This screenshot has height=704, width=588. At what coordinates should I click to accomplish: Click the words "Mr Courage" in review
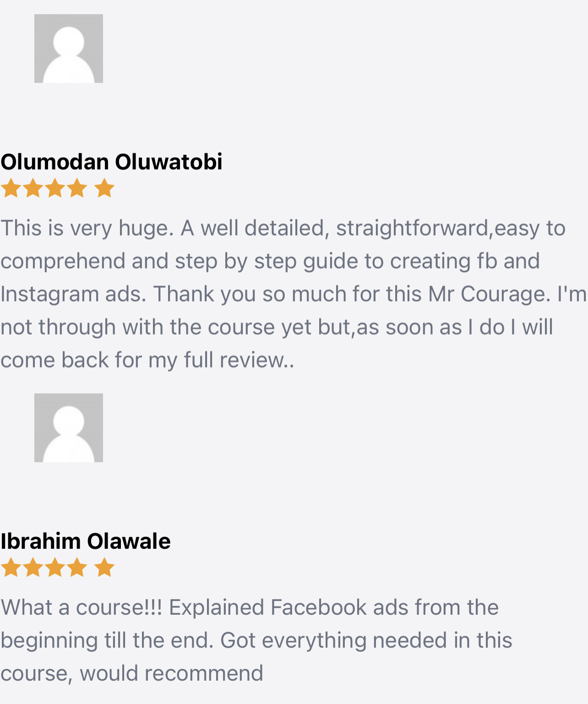pyautogui.click(x=489, y=294)
